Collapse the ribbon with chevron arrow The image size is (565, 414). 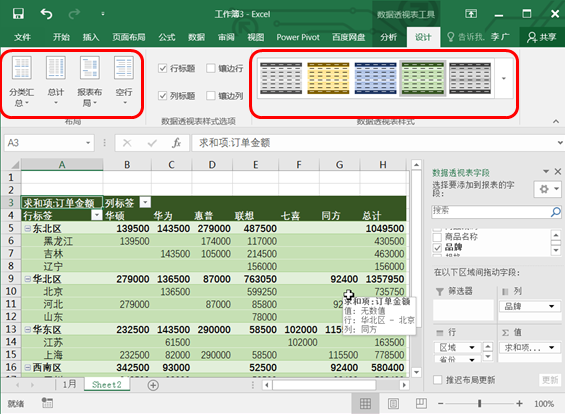pos(556,122)
